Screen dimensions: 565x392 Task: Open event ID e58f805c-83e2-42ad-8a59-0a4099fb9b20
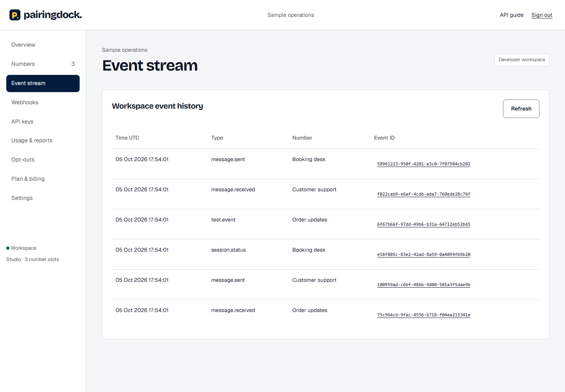coord(424,255)
